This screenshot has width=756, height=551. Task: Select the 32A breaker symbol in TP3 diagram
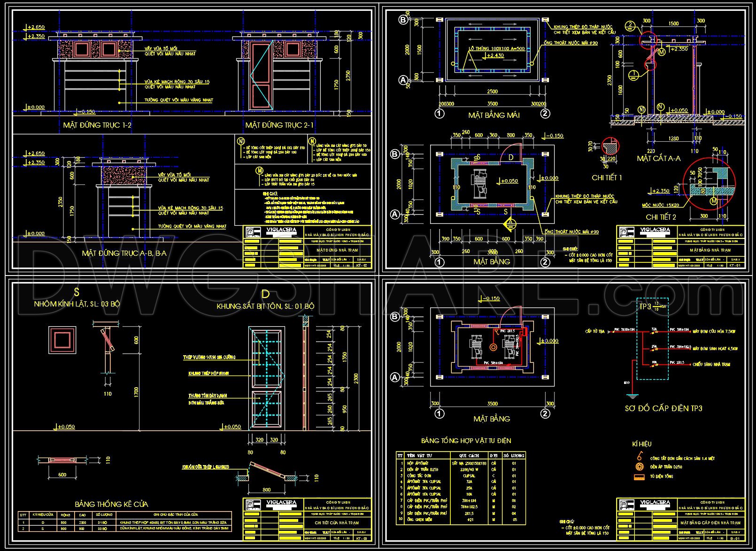(654, 332)
